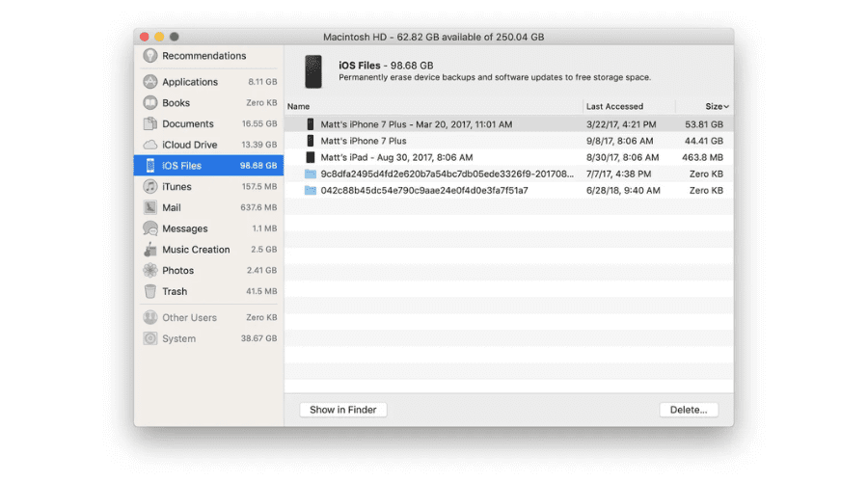Open the Recommendations section
This screenshot has width=868, height=482.
click(x=203, y=55)
